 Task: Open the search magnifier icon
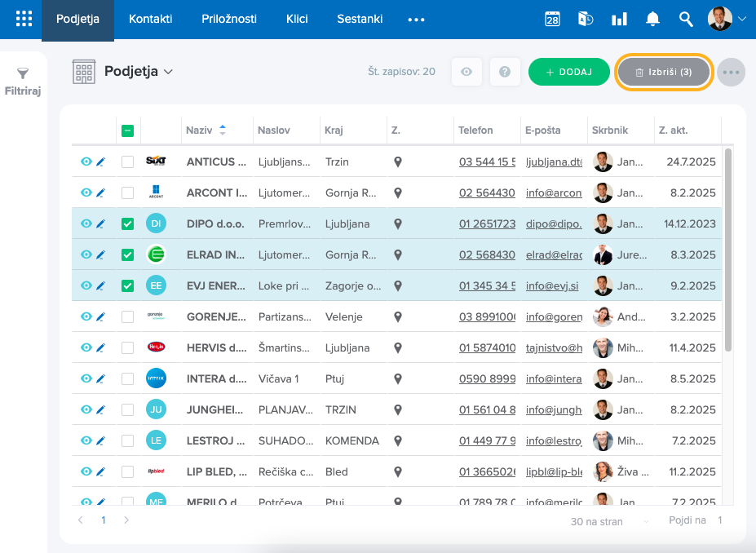(x=686, y=19)
